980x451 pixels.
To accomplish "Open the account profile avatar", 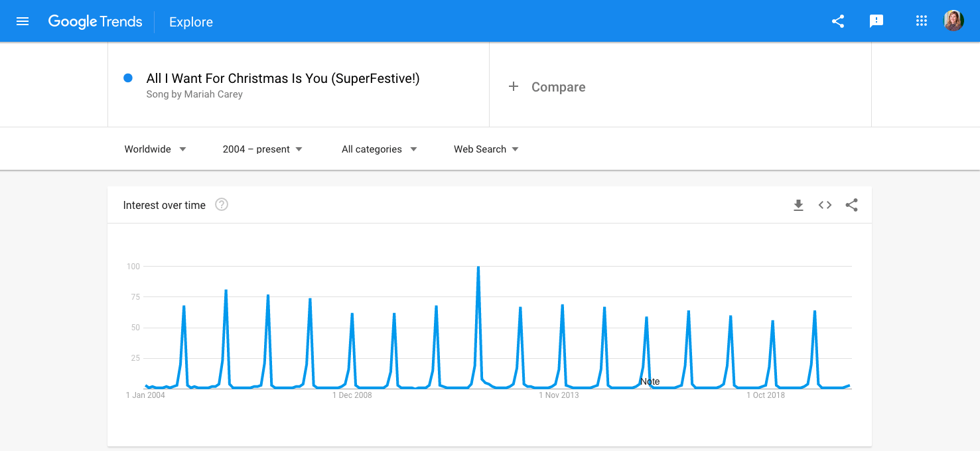I will (953, 21).
